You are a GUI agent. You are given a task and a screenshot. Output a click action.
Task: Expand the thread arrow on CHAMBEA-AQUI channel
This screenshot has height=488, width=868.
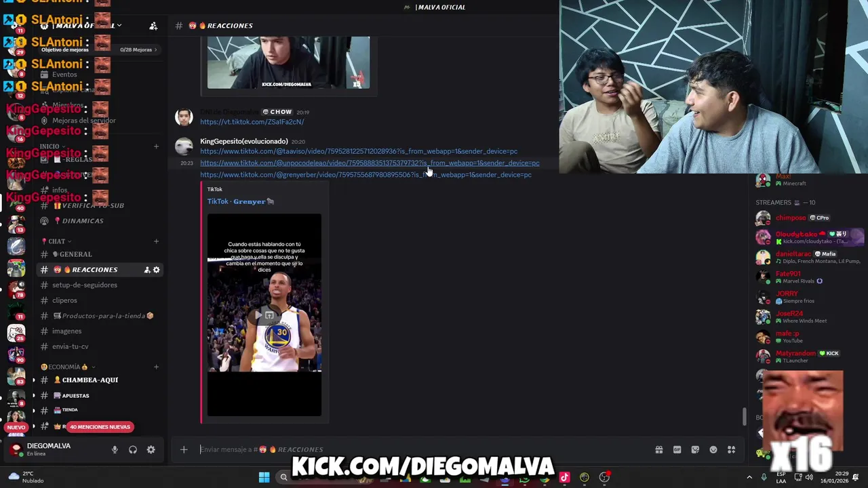coord(33,380)
